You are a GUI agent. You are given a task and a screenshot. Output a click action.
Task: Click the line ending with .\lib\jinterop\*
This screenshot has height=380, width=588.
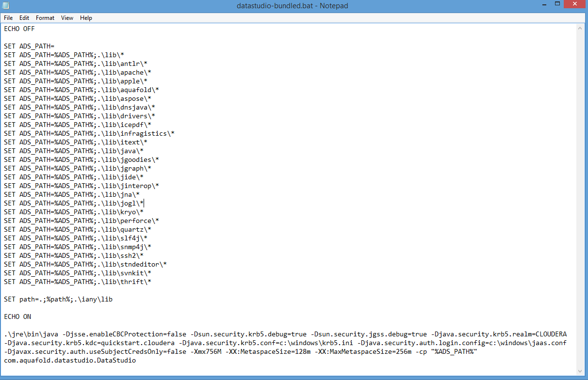tap(82, 186)
